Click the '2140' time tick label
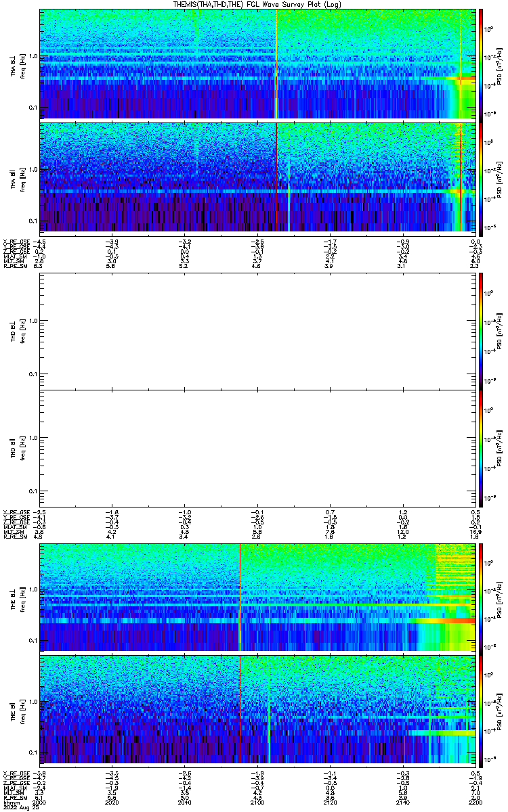 coord(402,802)
